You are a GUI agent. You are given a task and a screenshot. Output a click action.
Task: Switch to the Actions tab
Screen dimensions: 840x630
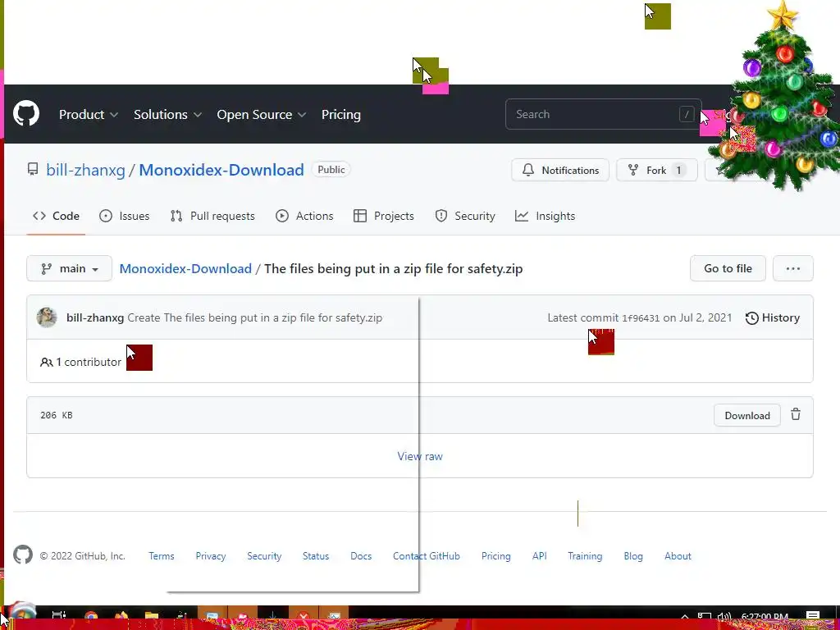tap(304, 216)
